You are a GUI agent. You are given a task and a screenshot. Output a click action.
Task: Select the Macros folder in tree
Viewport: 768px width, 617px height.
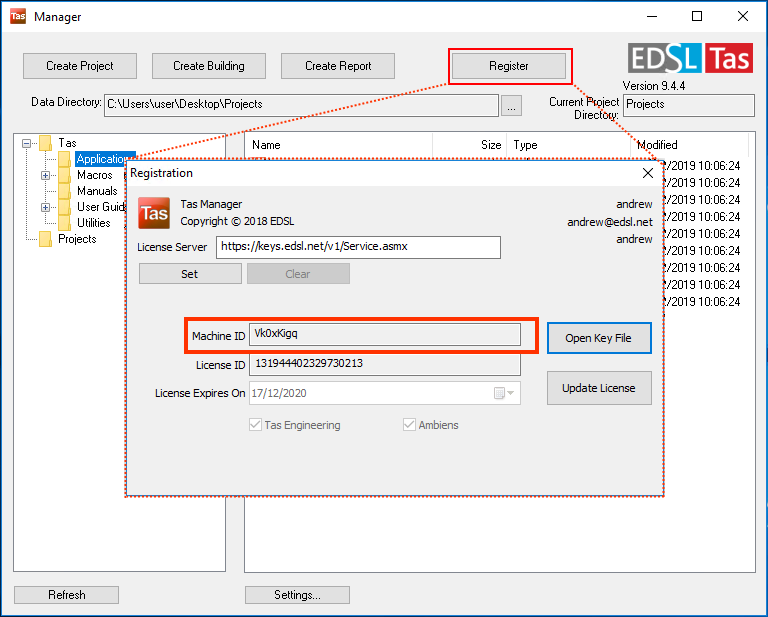pyautogui.click(x=95, y=175)
